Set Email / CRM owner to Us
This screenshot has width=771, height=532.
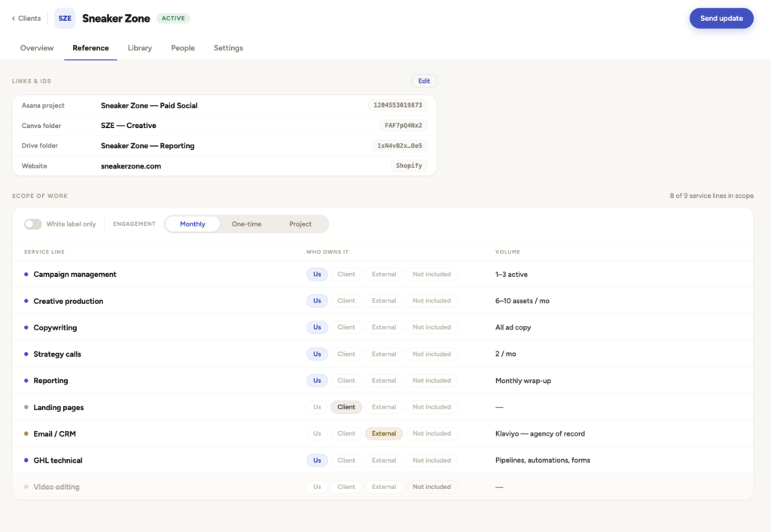pos(317,433)
